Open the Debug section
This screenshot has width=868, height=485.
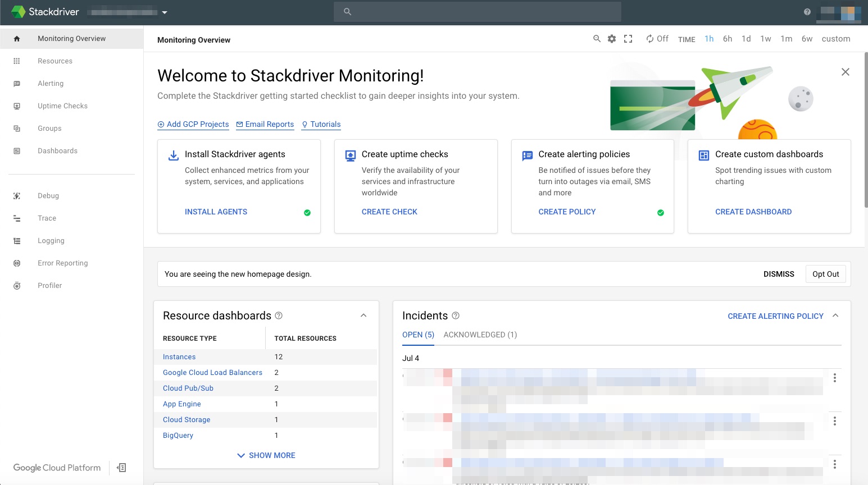pyautogui.click(x=48, y=195)
